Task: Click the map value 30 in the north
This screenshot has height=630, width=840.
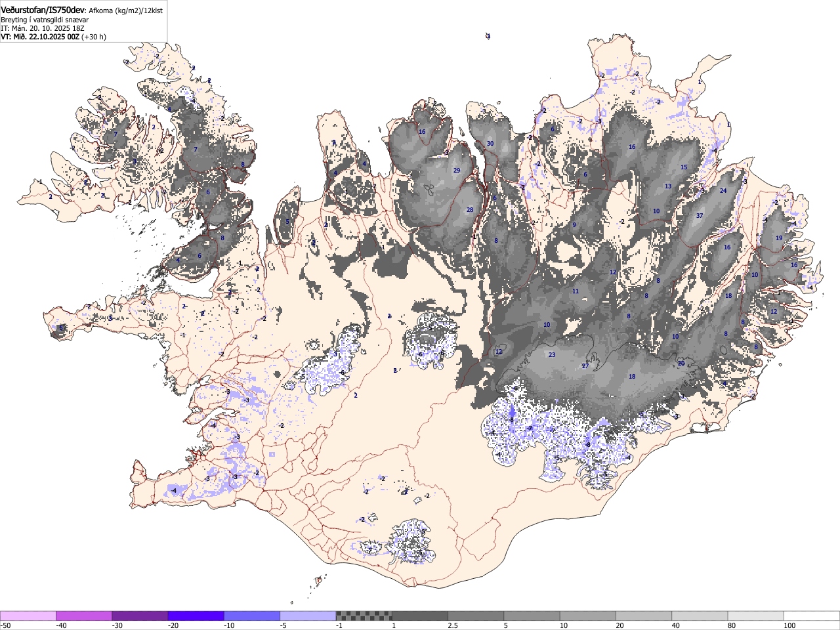Action: (x=490, y=144)
